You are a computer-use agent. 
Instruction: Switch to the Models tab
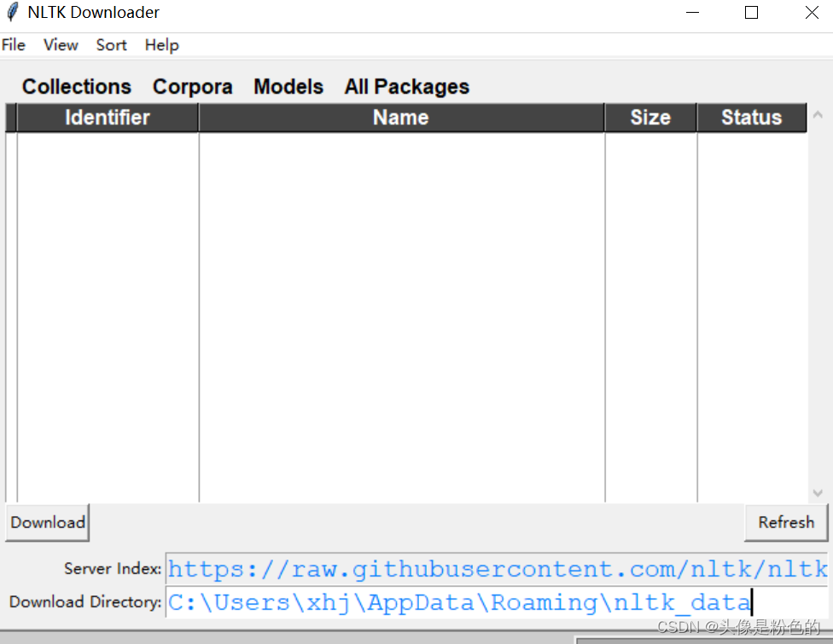point(288,86)
